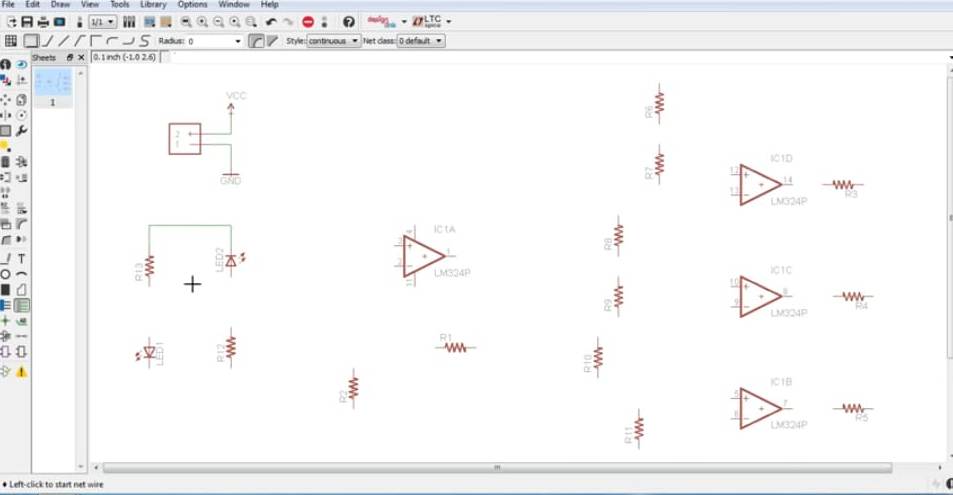953x495 pixels.
Task: Click the Undo arrow
Action: [x=271, y=22]
